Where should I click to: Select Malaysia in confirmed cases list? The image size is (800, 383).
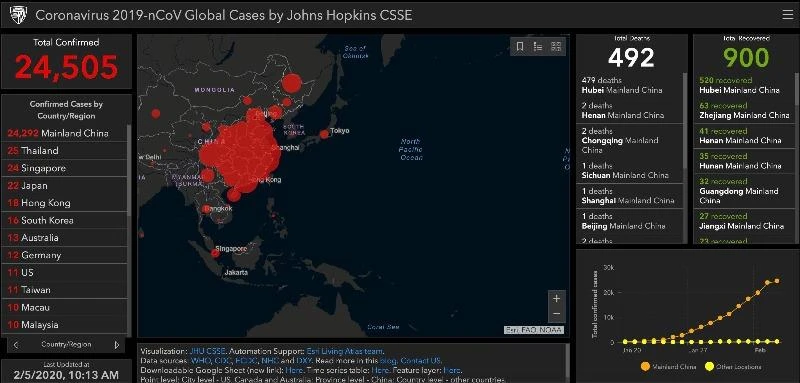click(64, 325)
